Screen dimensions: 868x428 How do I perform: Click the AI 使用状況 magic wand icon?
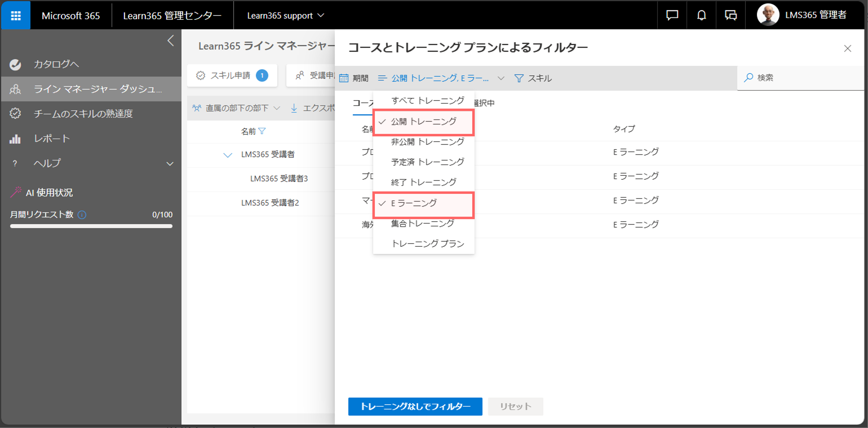[16, 192]
